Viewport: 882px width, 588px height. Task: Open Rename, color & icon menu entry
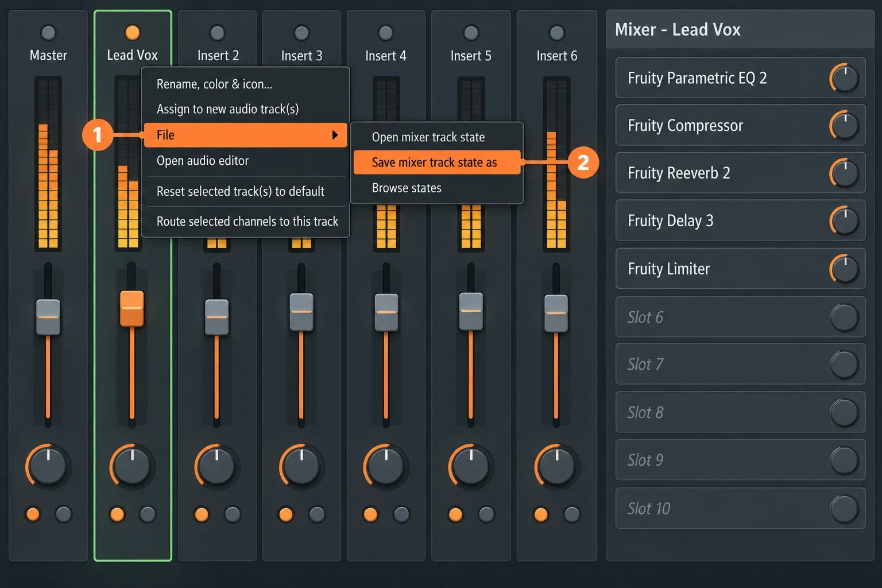[245, 84]
